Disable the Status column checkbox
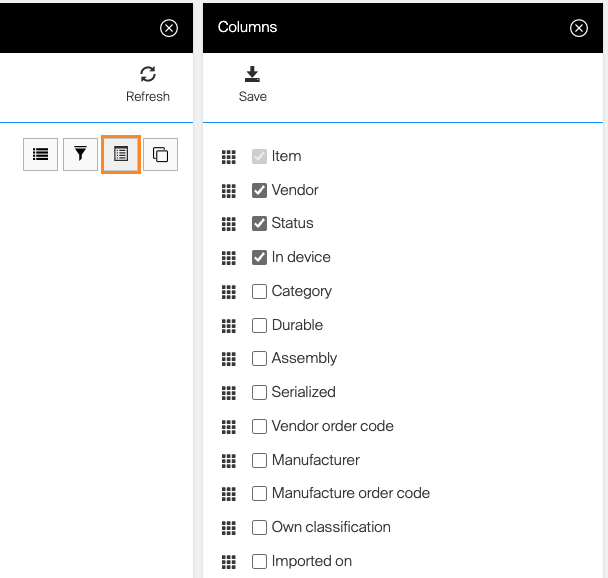 (259, 223)
